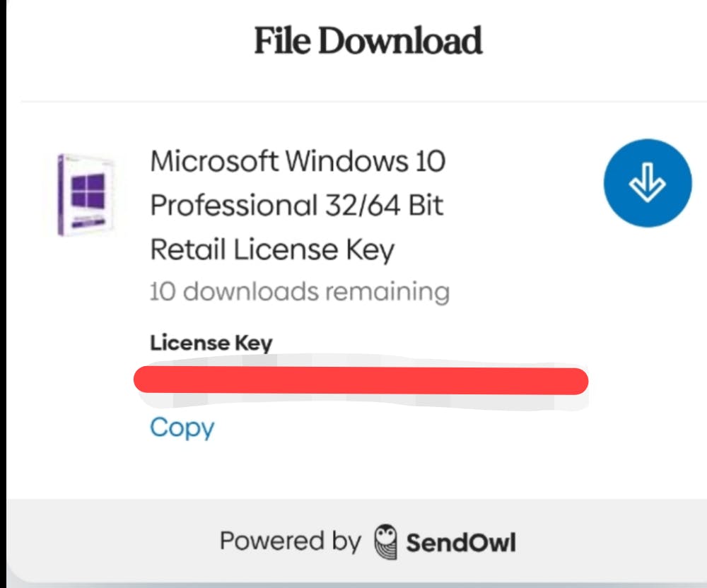Viewport: 707px width, 588px height.
Task: Click the Windows logo on the product box
Action: pyautogui.click(x=88, y=192)
